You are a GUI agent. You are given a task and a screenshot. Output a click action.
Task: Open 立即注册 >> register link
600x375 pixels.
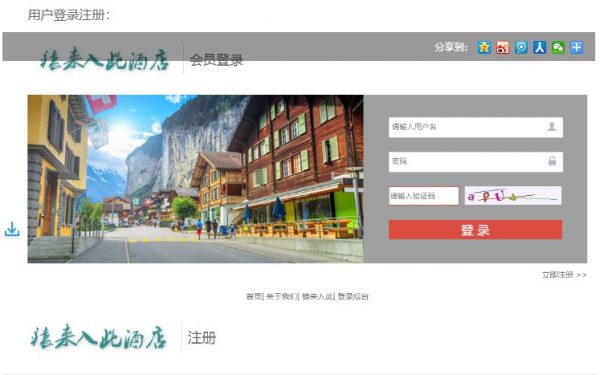click(564, 275)
